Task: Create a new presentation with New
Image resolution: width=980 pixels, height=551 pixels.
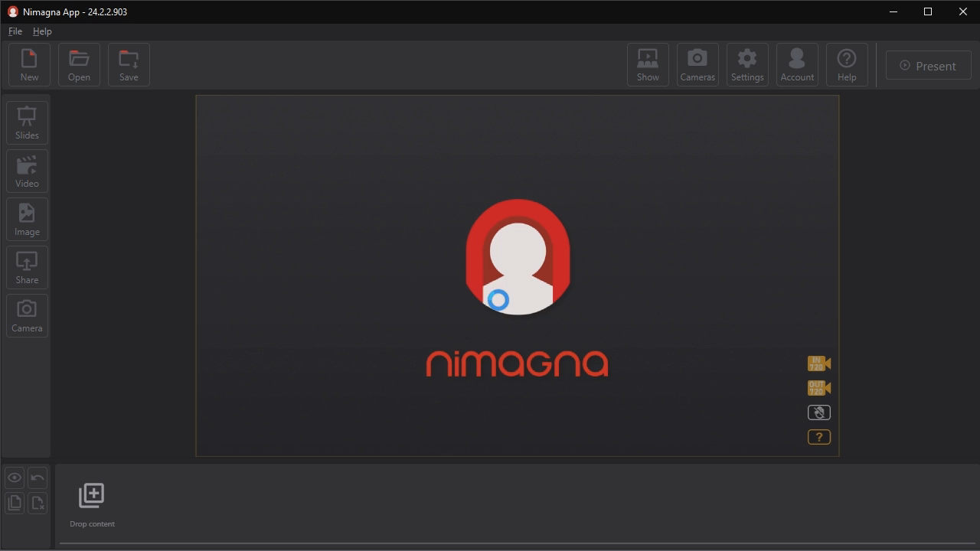Action: [29, 65]
